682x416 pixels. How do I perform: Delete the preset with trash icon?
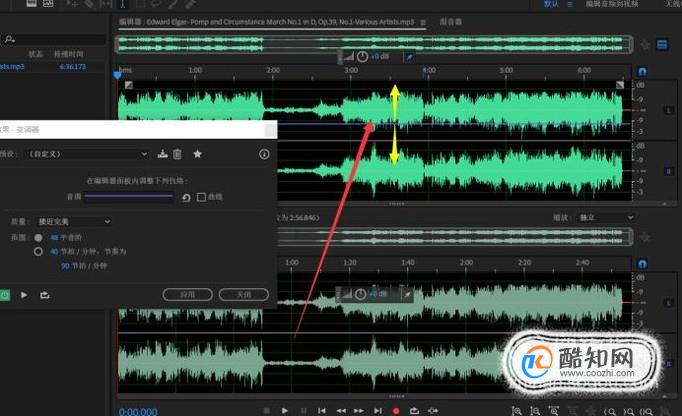click(x=177, y=154)
